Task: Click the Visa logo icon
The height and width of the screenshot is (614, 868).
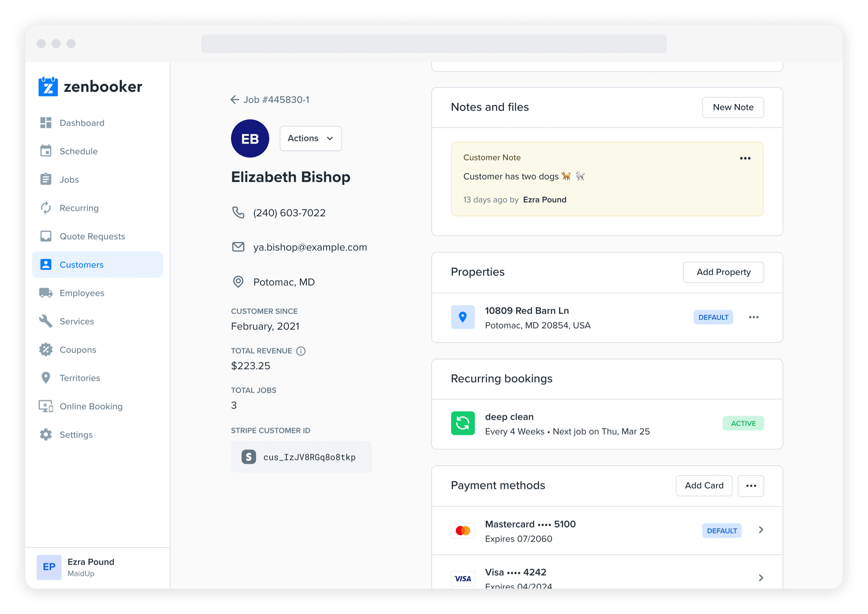Action: click(x=463, y=579)
